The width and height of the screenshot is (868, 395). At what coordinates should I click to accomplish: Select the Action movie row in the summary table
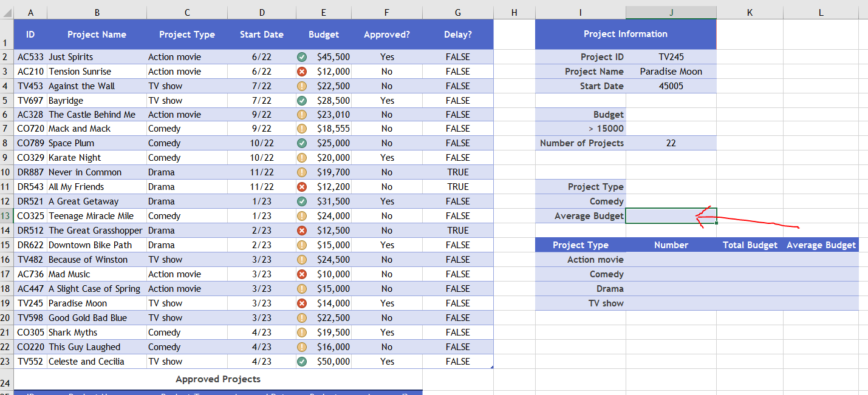580,259
